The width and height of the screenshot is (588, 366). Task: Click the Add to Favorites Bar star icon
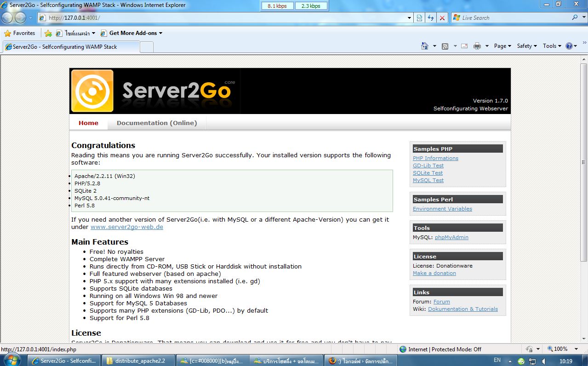(48, 33)
